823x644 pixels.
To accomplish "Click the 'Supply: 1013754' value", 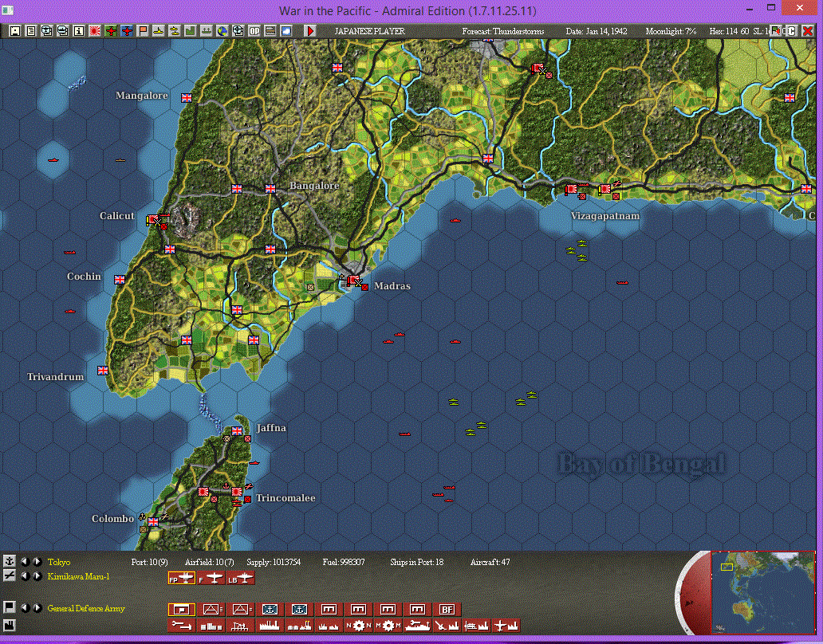I will click(274, 562).
